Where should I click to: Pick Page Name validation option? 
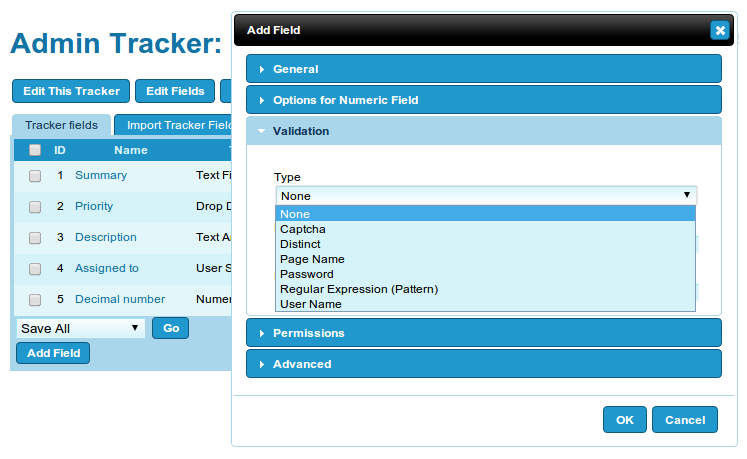pyautogui.click(x=312, y=259)
